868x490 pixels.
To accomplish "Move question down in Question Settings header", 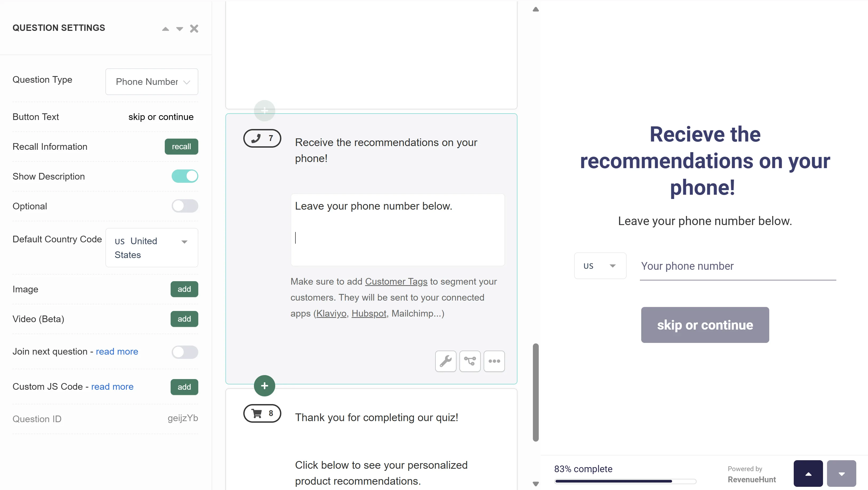I will click(180, 29).
